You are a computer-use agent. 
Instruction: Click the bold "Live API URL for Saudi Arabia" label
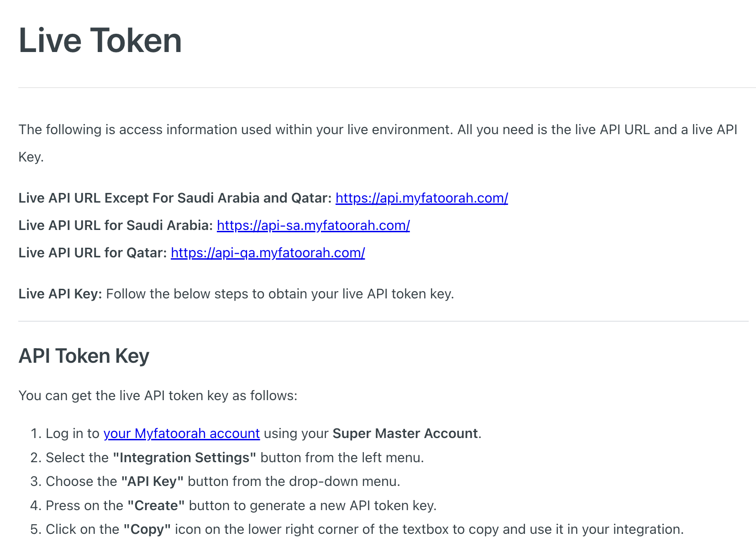(115, 225)
